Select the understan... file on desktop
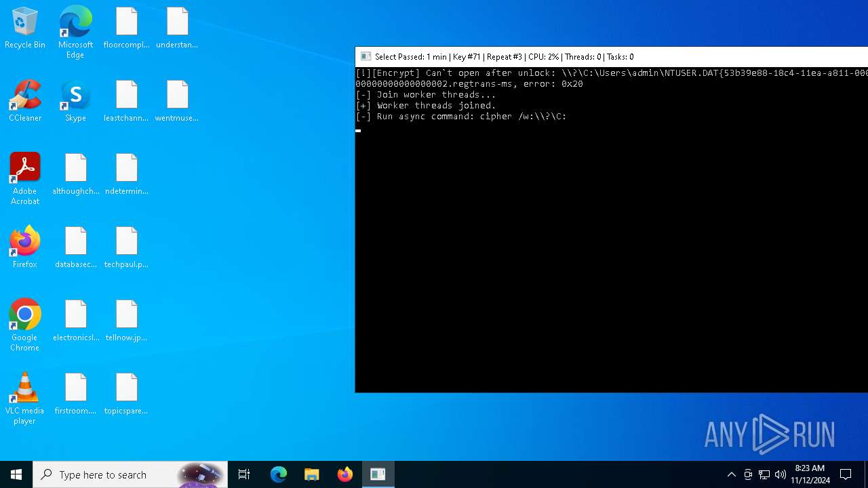The height and width of the screenshot is (488, 868). 177,28
